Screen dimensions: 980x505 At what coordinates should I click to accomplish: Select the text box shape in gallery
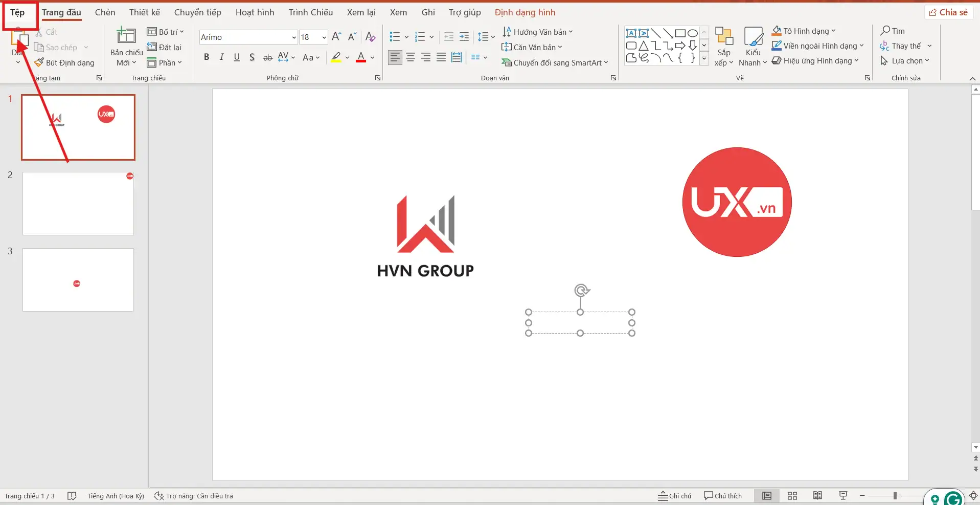coord(631,33)
